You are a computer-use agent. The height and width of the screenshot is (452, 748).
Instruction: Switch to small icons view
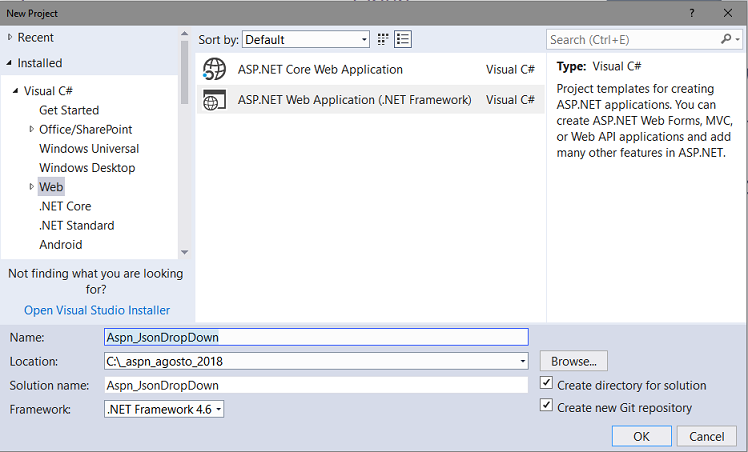383,39
